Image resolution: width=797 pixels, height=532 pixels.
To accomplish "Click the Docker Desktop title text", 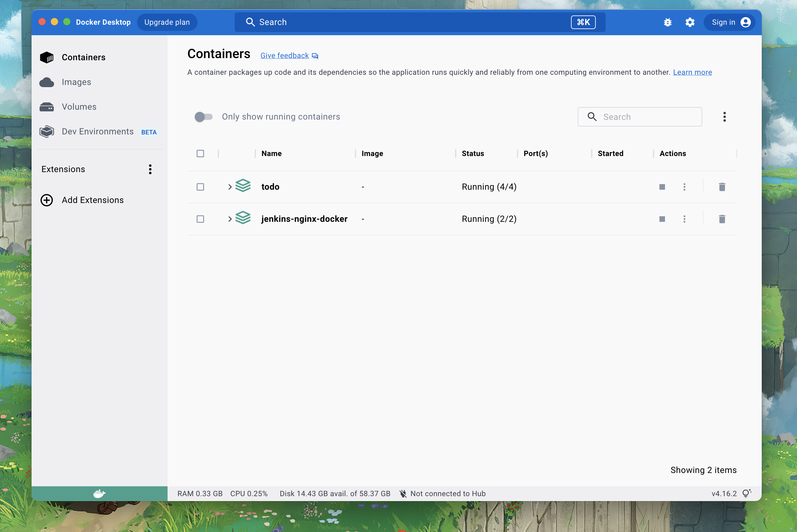I will click(103, 22).
